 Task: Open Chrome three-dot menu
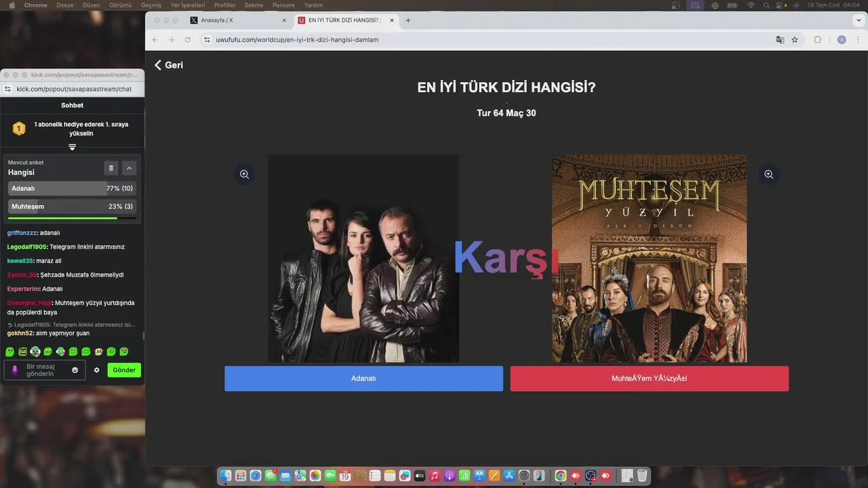coord(859,40)
